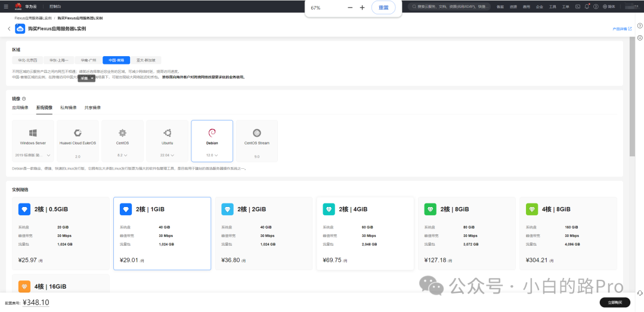
Task: Open the 产品详情 link
Action: tap(622, 29)
